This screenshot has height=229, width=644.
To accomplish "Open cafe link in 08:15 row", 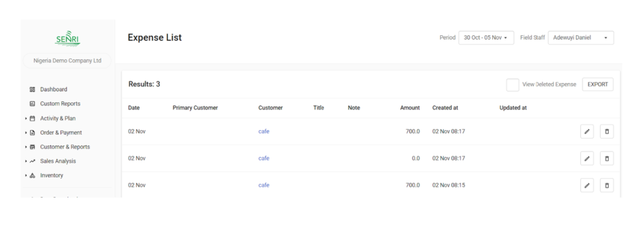I will coord(264,186).
